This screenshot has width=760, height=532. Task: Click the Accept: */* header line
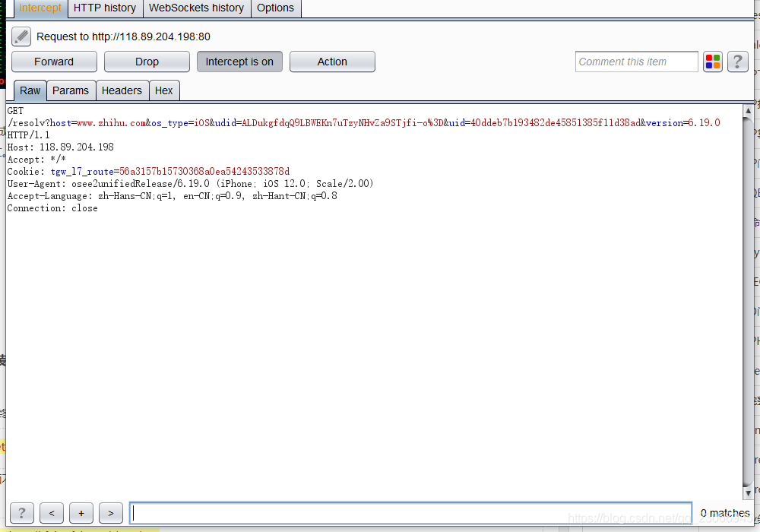[x=36, y=160]
